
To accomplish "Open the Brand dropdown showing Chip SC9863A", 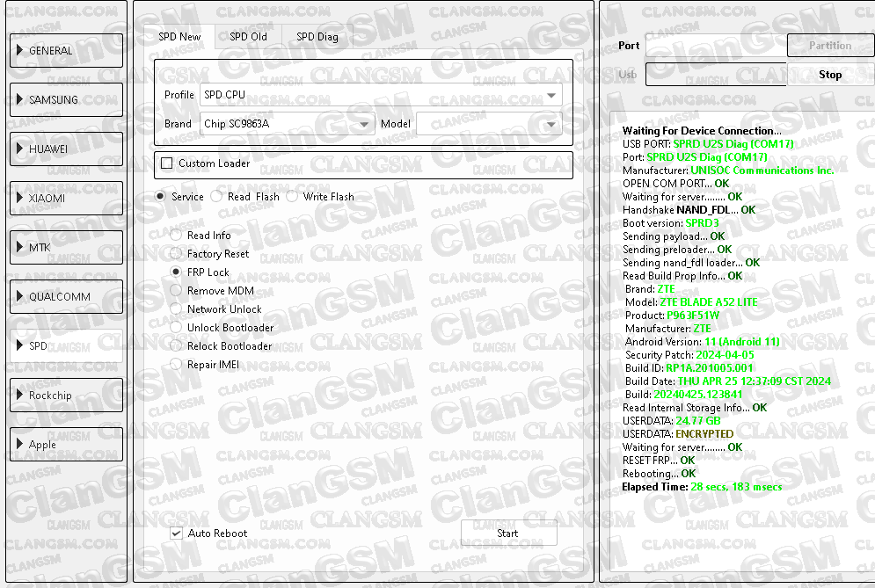I will (x=288, y=124).
